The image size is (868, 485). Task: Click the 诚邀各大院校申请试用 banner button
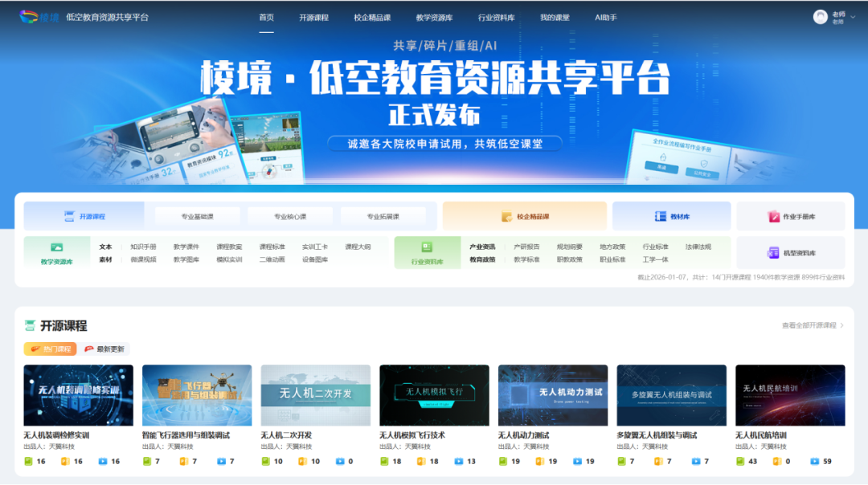[444, 144]
